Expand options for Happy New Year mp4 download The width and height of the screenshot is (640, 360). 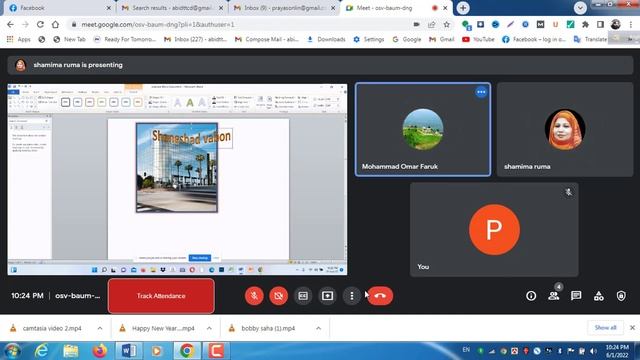(209, 328)
